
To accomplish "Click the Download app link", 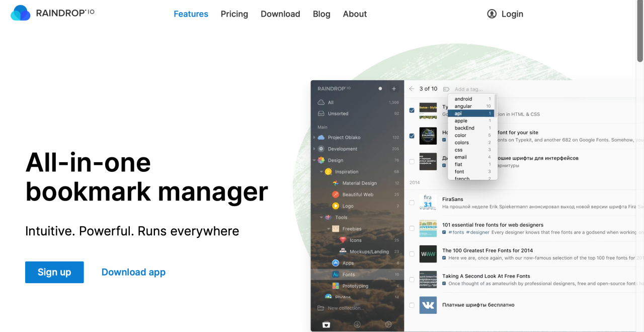I will click(x=133, y=272).
